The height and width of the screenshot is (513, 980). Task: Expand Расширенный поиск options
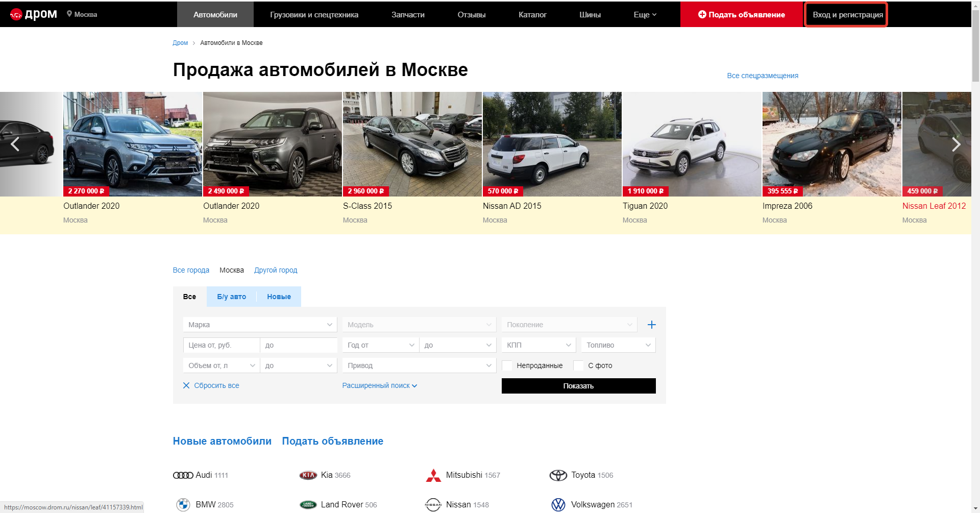click(380, 385)
